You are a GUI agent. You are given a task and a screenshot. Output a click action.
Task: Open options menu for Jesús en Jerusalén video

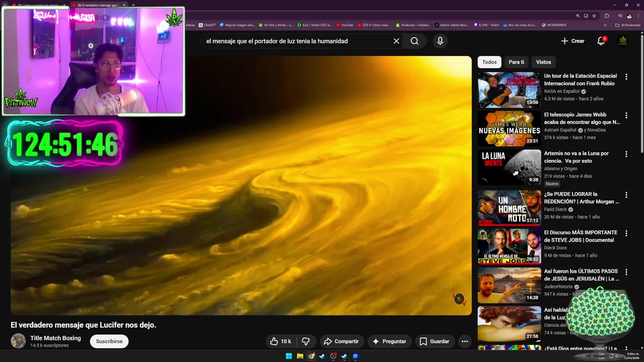(626, 273)
